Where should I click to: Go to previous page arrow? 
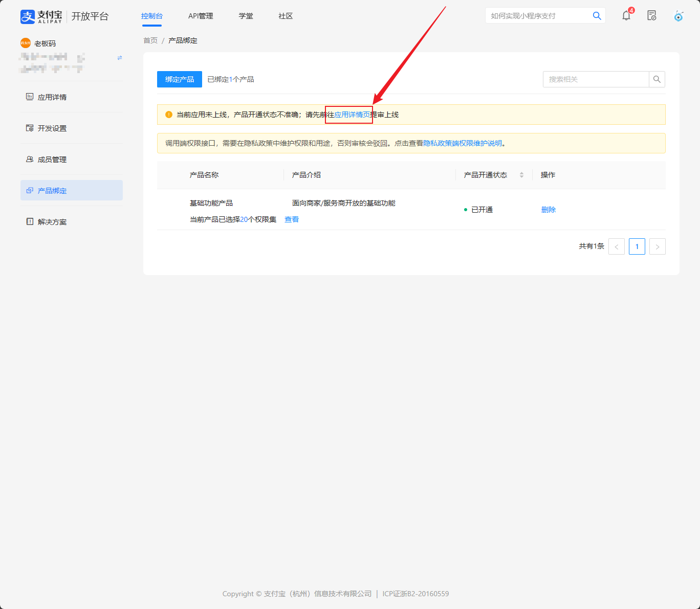pos(617,246)
